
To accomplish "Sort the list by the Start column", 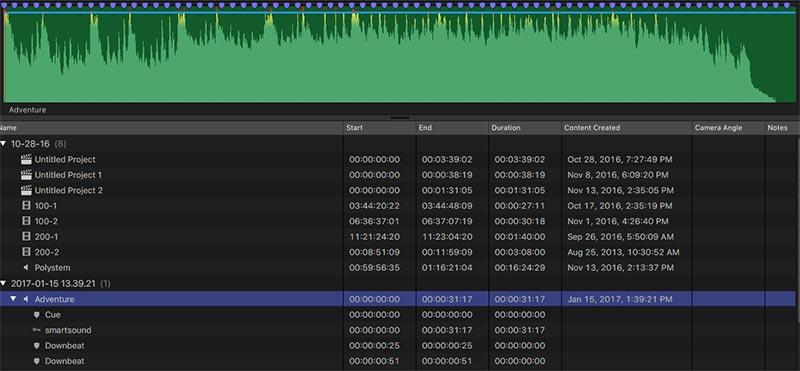I will tap(380, 128).
